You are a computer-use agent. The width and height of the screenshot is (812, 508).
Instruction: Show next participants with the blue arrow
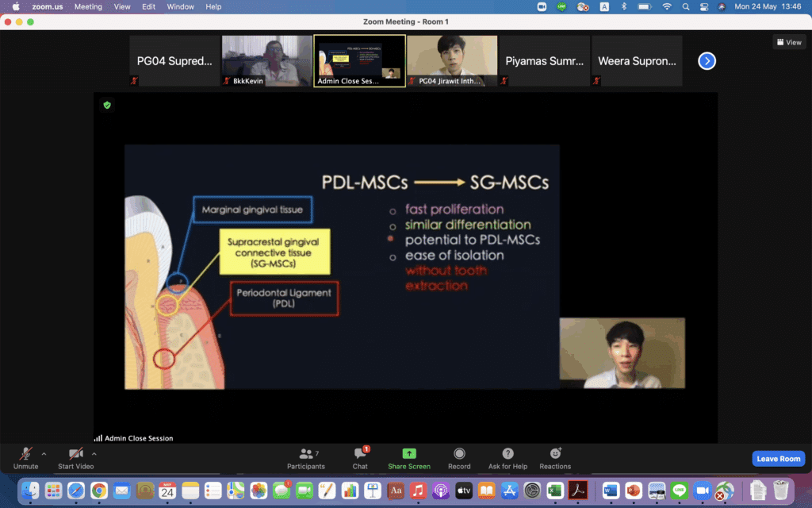tap(707, 61)
